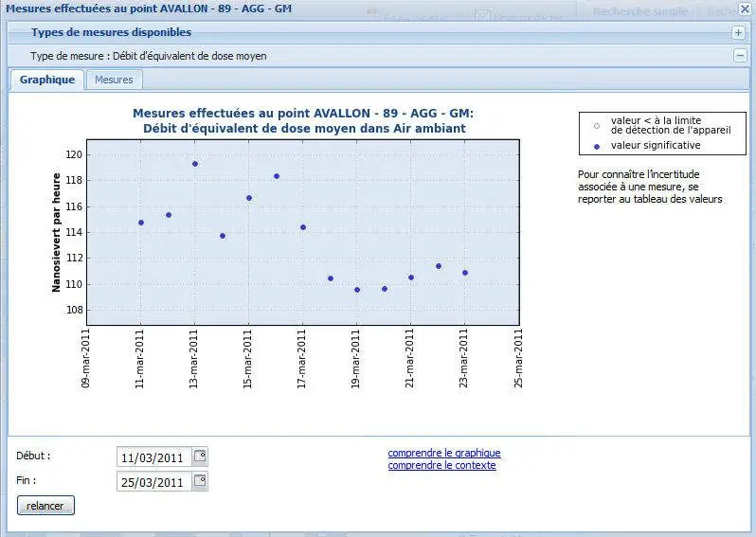Close the AVALLON measurements dialog

pyautogui.click(x=745, y=9)
